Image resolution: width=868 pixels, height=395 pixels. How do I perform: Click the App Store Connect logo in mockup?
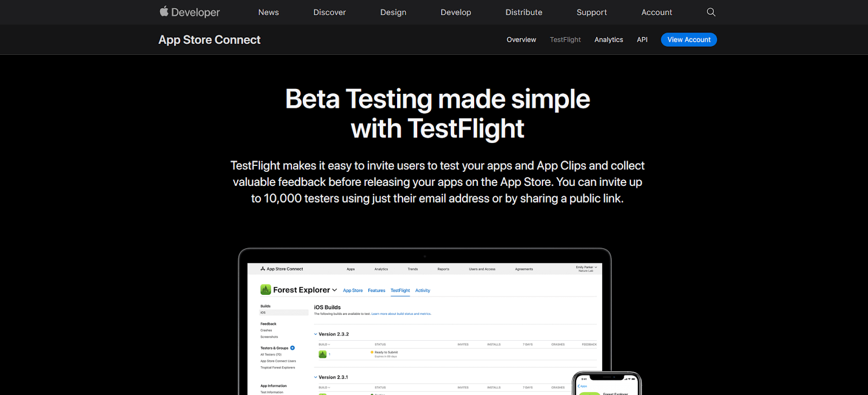pyautogui.click(x=282, y=269)
